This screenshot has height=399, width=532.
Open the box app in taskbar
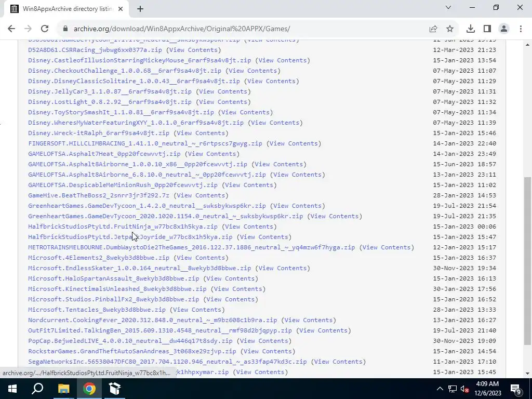click(115, 389)
